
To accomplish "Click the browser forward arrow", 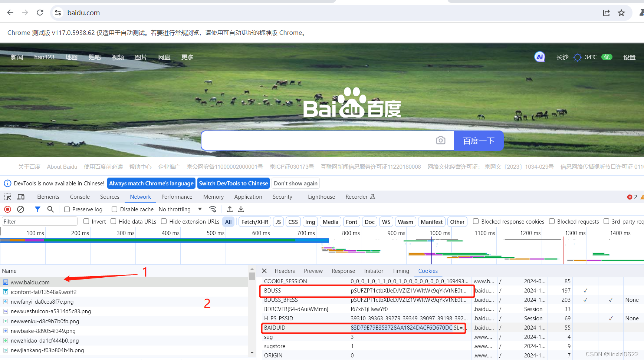I will tap(25, 13).
